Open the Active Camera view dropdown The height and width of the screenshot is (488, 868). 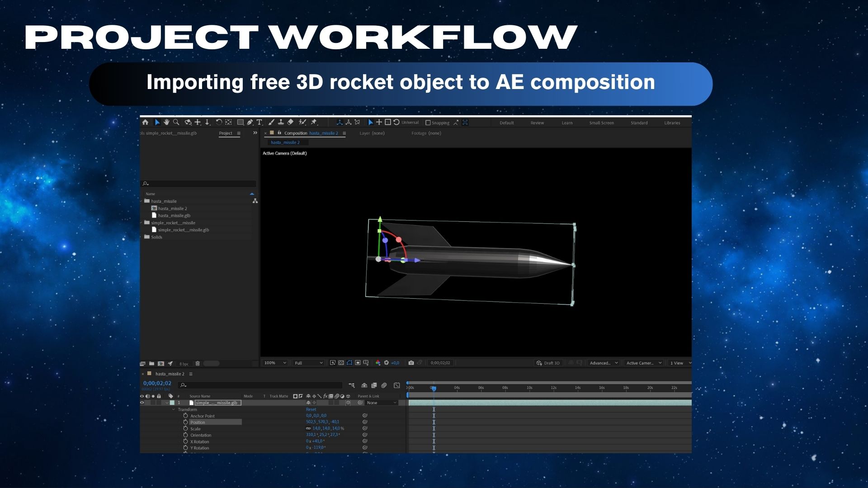tap(644, 363)
